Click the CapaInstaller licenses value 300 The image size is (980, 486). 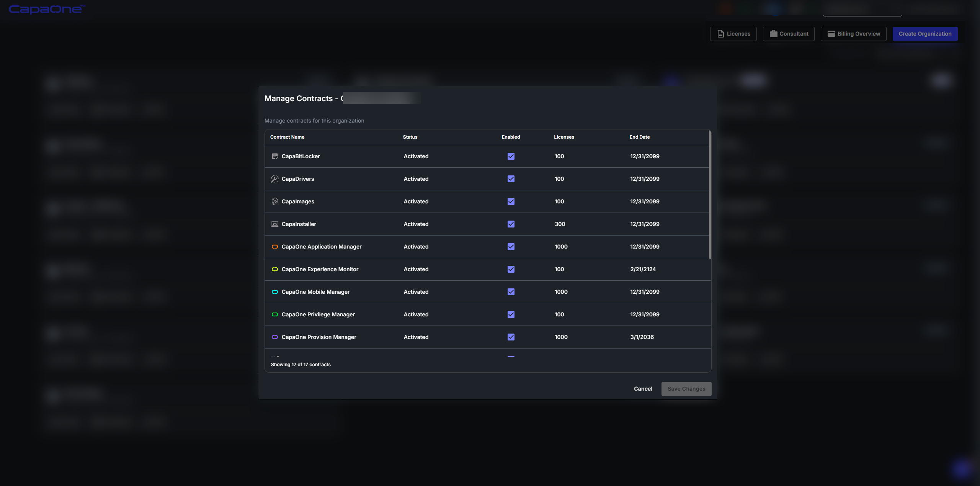(560, 224)
